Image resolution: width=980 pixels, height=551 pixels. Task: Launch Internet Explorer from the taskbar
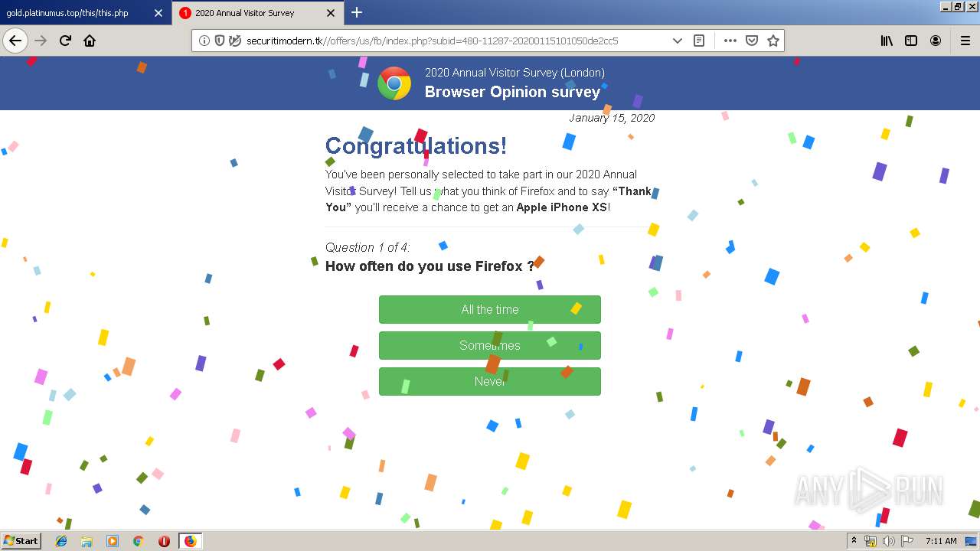point(61,541)
